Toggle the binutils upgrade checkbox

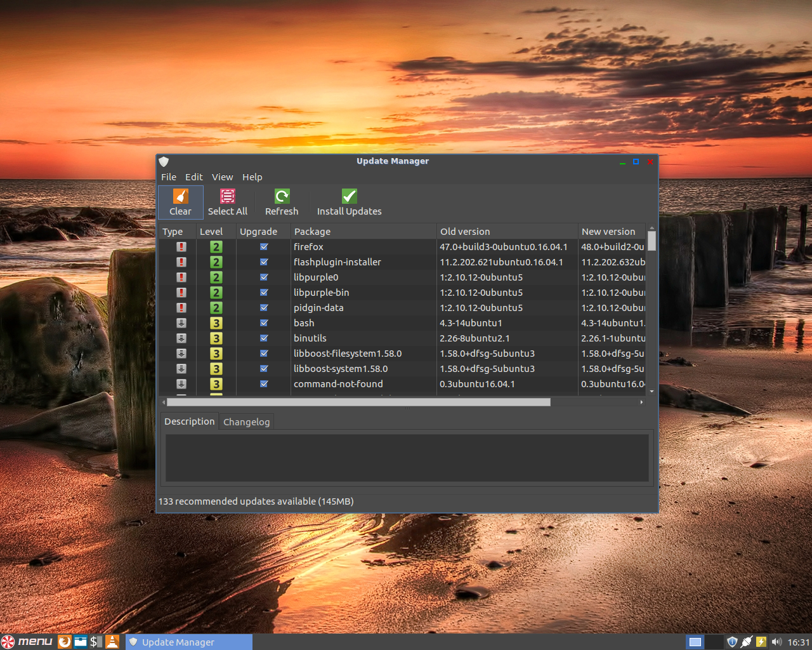pyautogui.click(x=264, y=338)
